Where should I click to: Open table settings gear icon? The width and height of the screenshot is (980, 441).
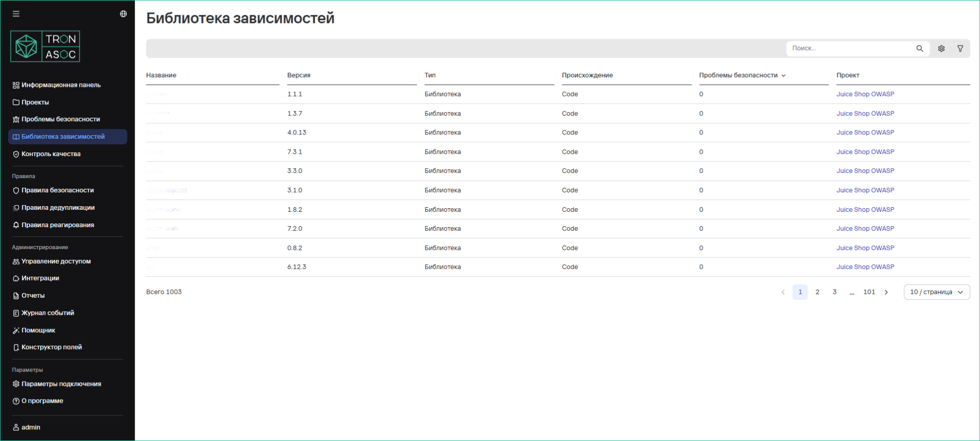coord(941,49)
